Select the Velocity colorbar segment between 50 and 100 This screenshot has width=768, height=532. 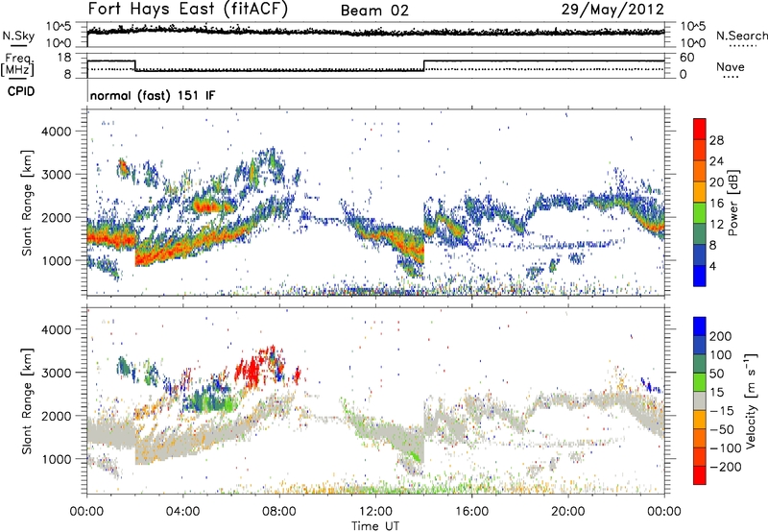(x=700, y=364)
